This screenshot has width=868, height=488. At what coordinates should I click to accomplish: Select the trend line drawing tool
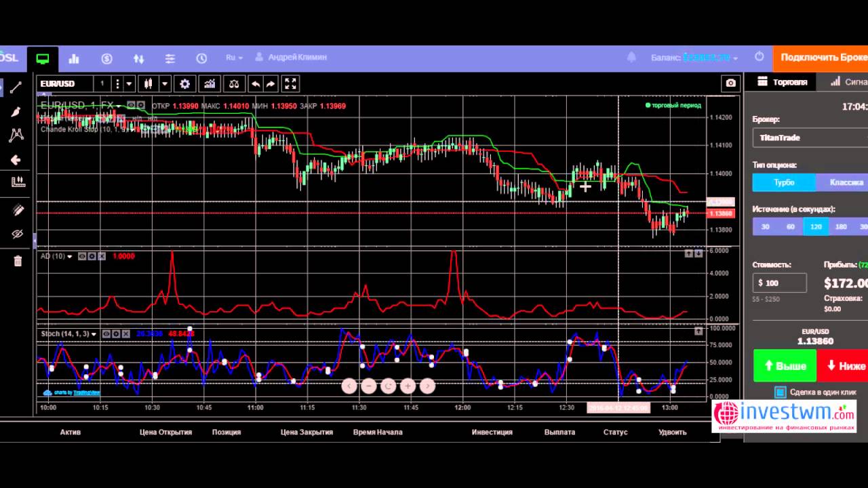[x=16, y=87]
